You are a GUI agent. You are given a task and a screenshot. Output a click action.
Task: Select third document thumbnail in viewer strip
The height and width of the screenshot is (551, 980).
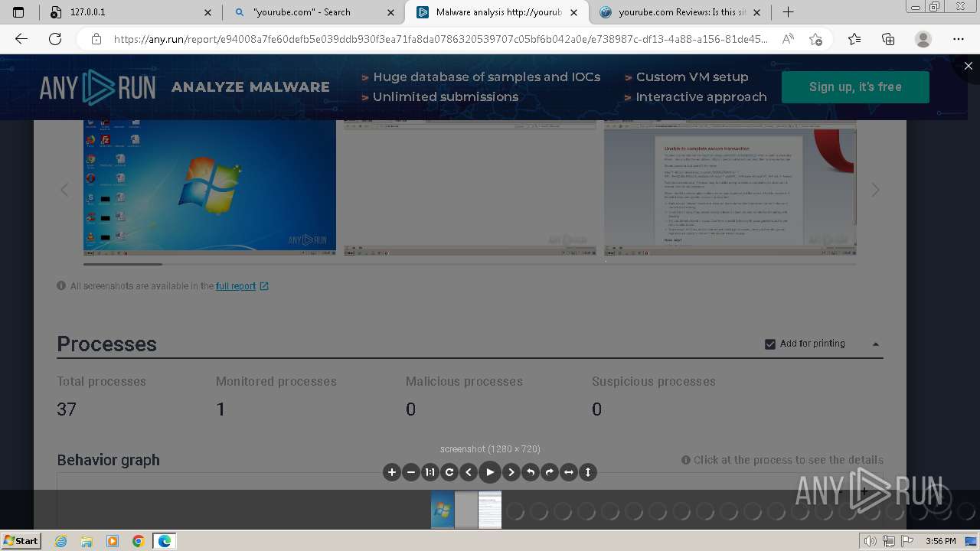point(490,510)
